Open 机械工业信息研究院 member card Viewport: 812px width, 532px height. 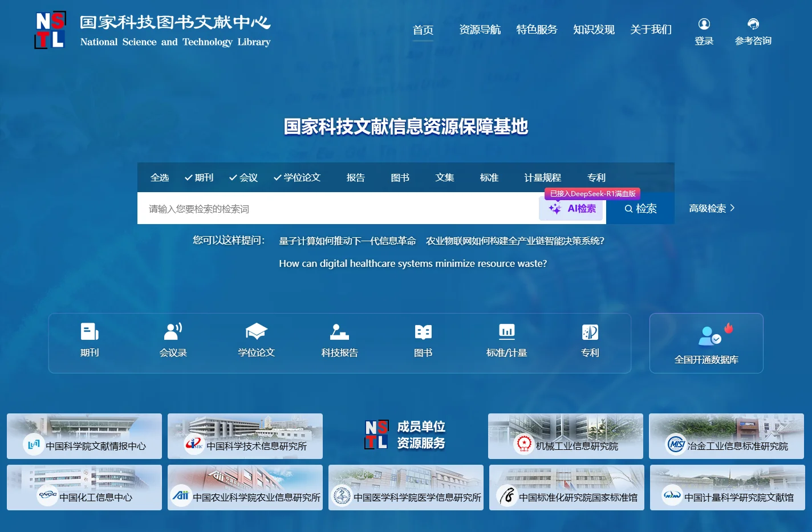click(x=566, y=436)
